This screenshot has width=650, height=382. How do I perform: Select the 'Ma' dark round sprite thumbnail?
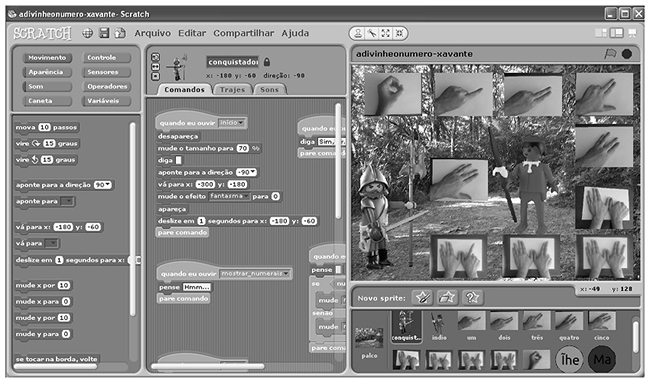(602, 359)
